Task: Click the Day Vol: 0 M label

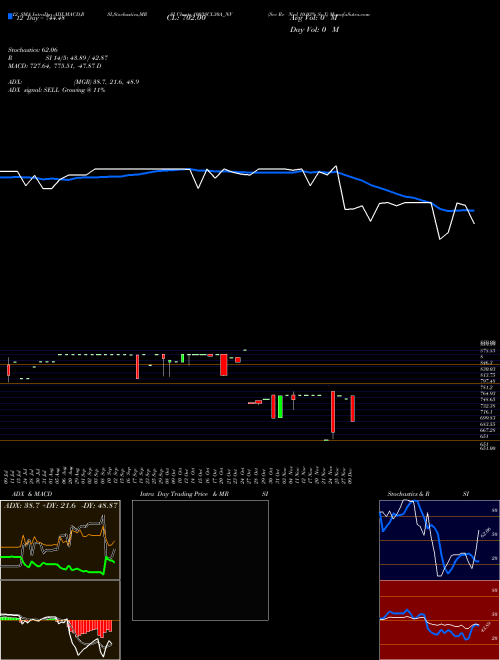Action: tap(314, 30)
